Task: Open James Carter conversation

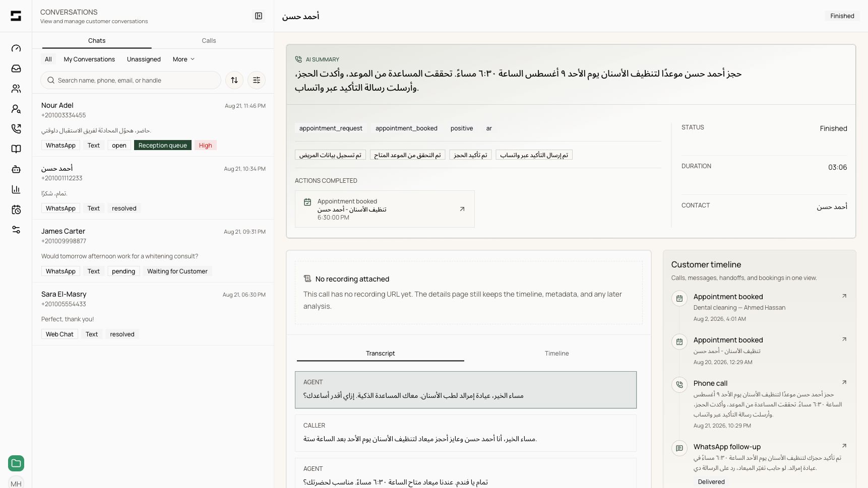Action: [153, 251]
